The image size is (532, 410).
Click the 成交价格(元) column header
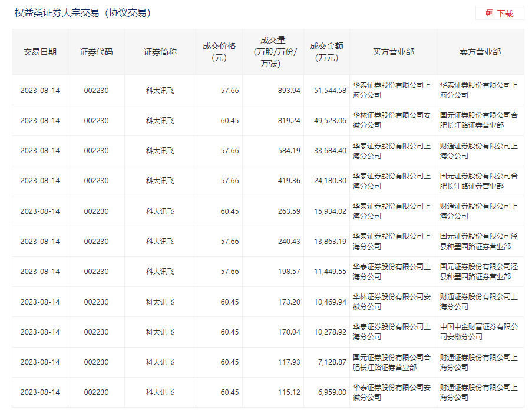(x=219, y=52)
